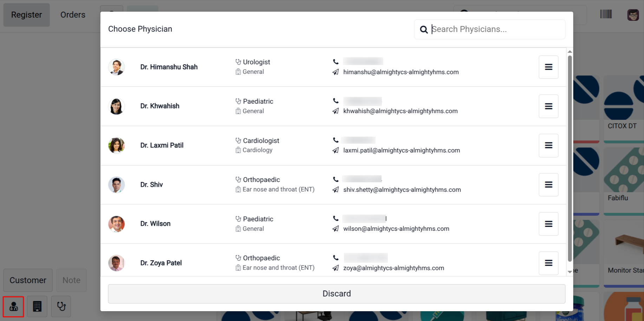Image resolution: width=644 pixels, height=321 pixels.
Task: Open details menu for Dr. Himanshu Shah
Action: pyautogui.click(x=548, y=67)
